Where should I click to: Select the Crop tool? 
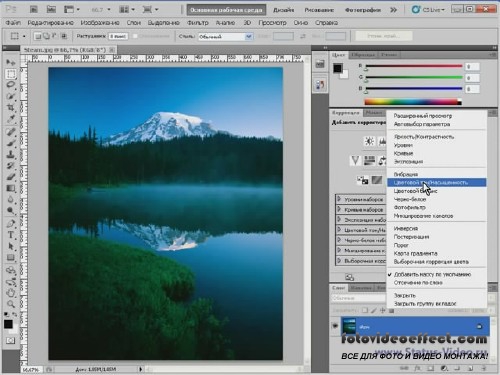[x=11, y=107]
